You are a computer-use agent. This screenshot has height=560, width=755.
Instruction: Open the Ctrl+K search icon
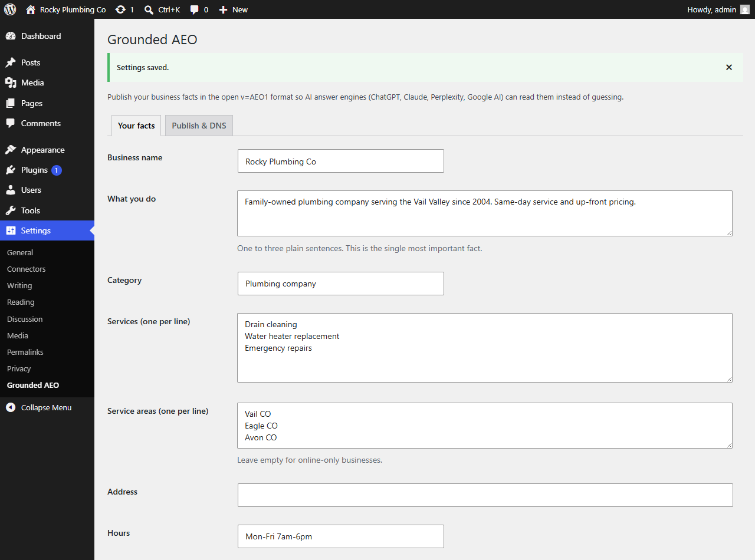(149, 9)
